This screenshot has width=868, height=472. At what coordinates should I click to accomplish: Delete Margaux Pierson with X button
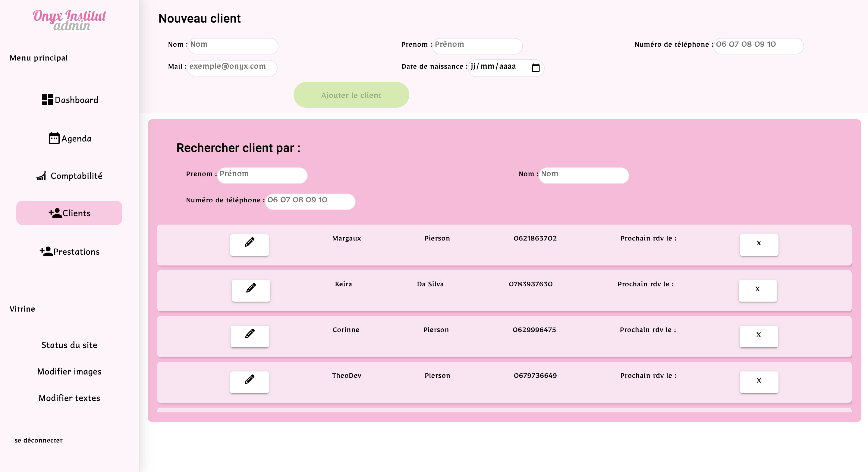click(x=759, y=244)
